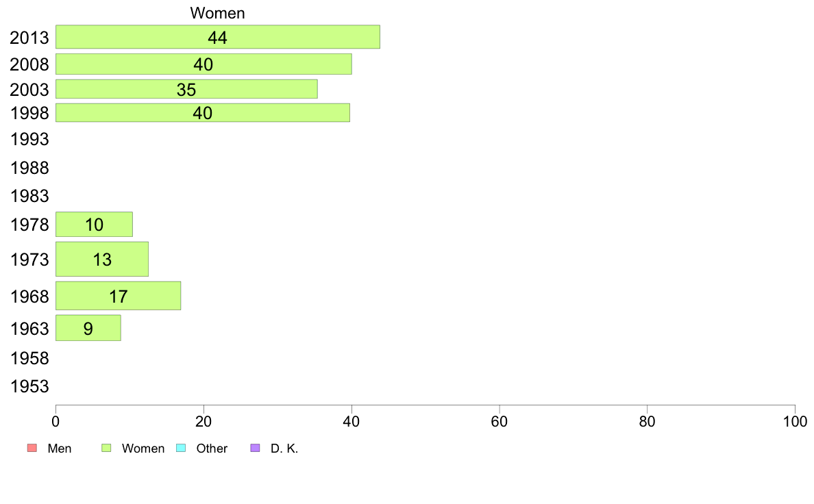Click the 2003 bar labeled 35
This screenshot has width=814, height=504.
186,89
